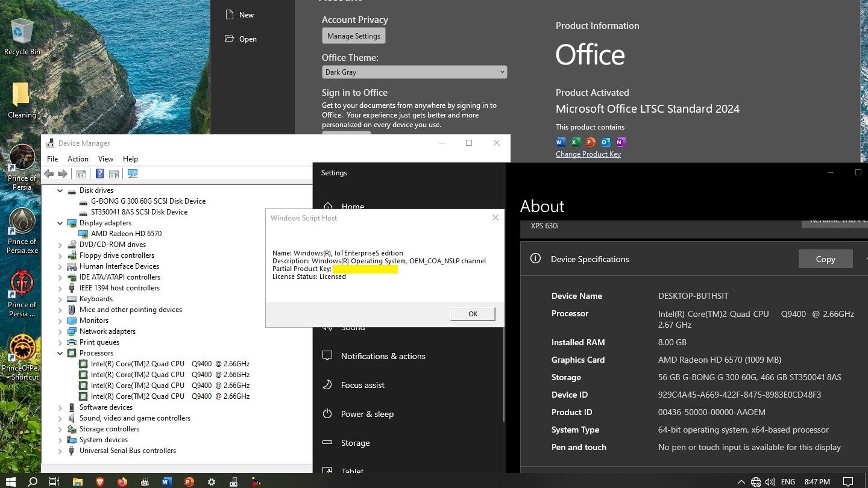The width and height of the screenshot is (868, 488).
Task: Open PowerPoint from the taskbar
Action: pyautogui.click(x=189, y=481)
